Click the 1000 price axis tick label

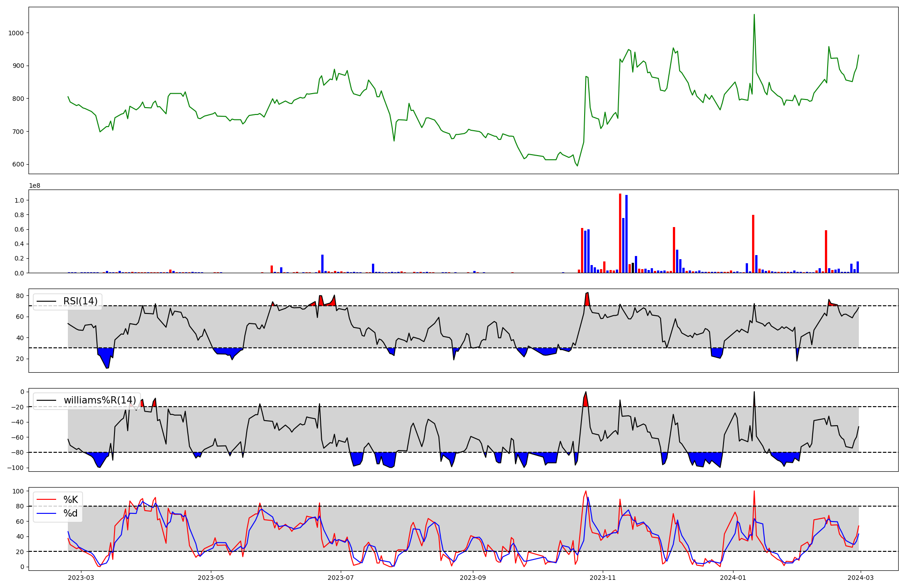coord(16,33)
